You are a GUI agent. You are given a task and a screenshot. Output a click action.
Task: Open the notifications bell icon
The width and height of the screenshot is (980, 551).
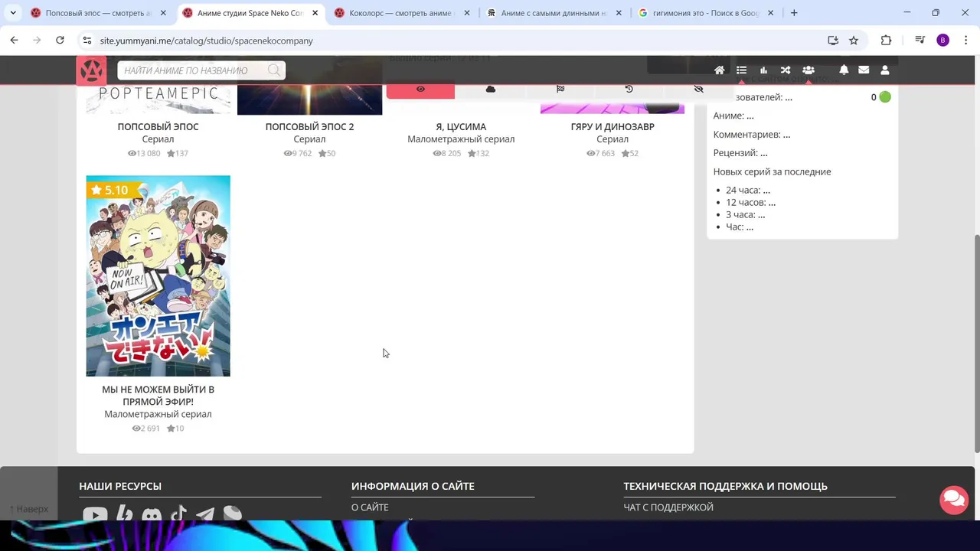pyautogui.click(x=844, y=70)
